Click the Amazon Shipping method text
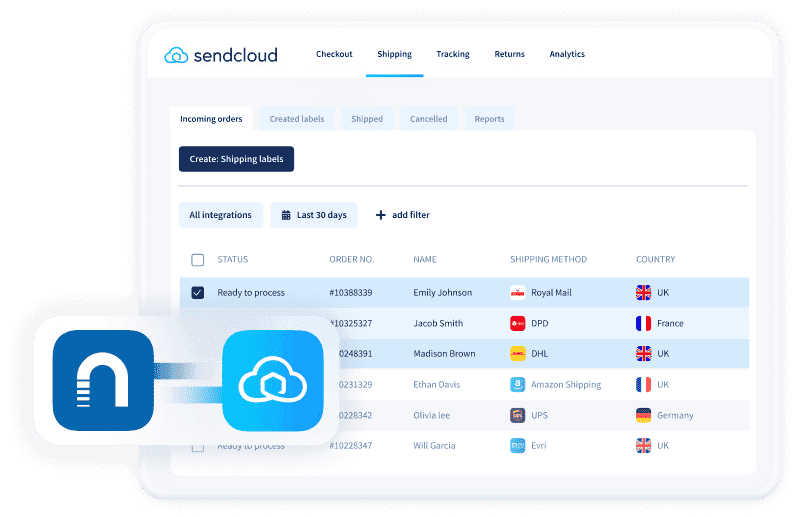 566,385
